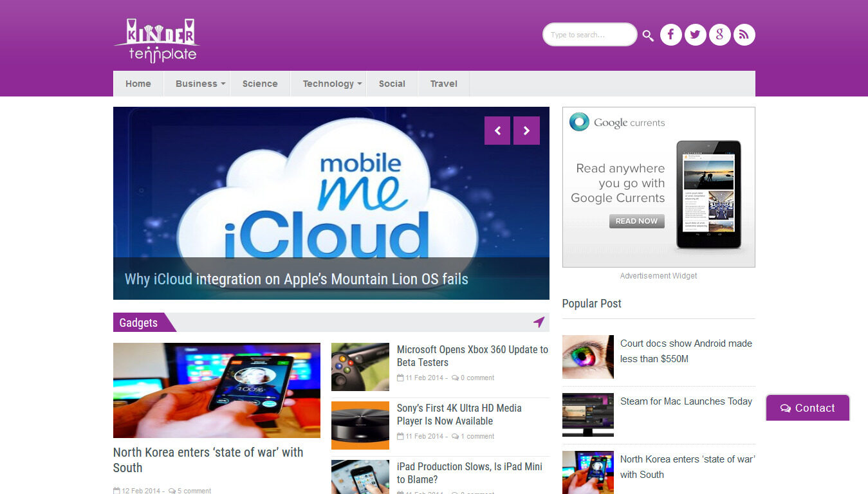The height and width of the screenshot is (494, 868).
Task: Open the Google Plus social icon
Action: (719, 35)
